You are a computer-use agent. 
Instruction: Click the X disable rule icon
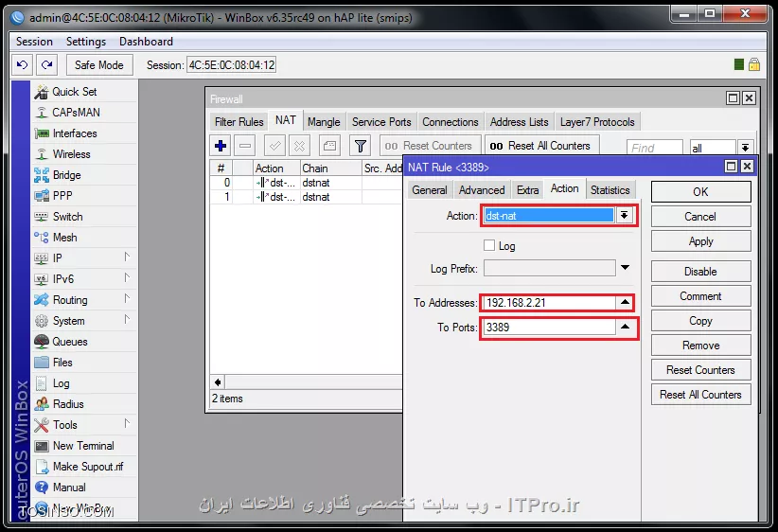[300, 146]
